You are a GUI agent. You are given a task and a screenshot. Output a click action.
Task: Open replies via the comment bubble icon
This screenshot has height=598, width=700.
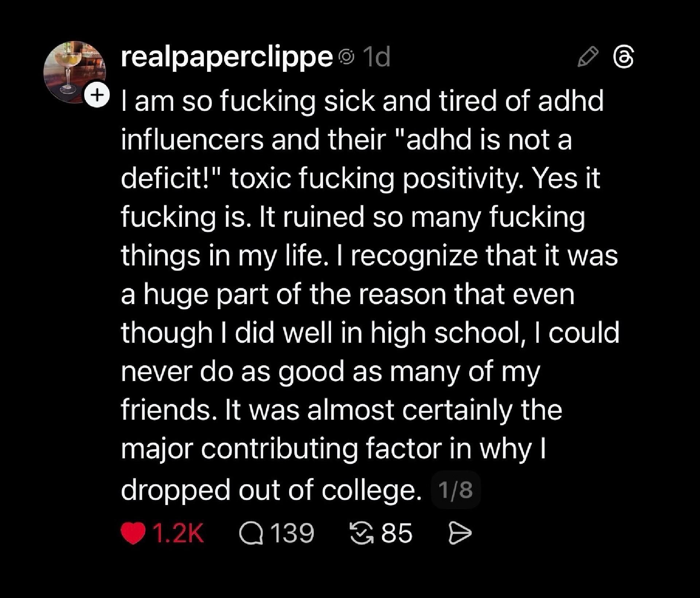pyautogui.click(x=251, y=533)
